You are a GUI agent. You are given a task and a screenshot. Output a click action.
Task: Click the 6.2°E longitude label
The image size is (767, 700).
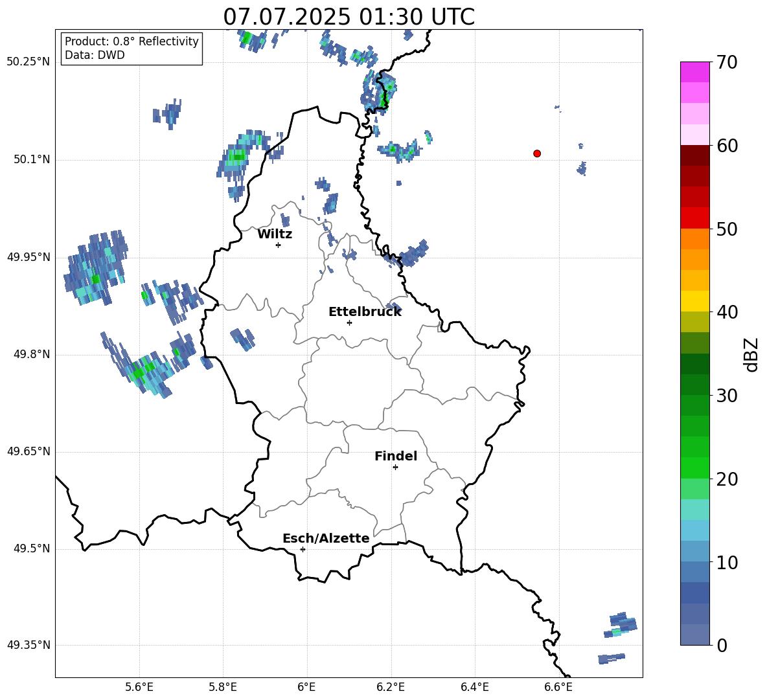coord(391,687)
